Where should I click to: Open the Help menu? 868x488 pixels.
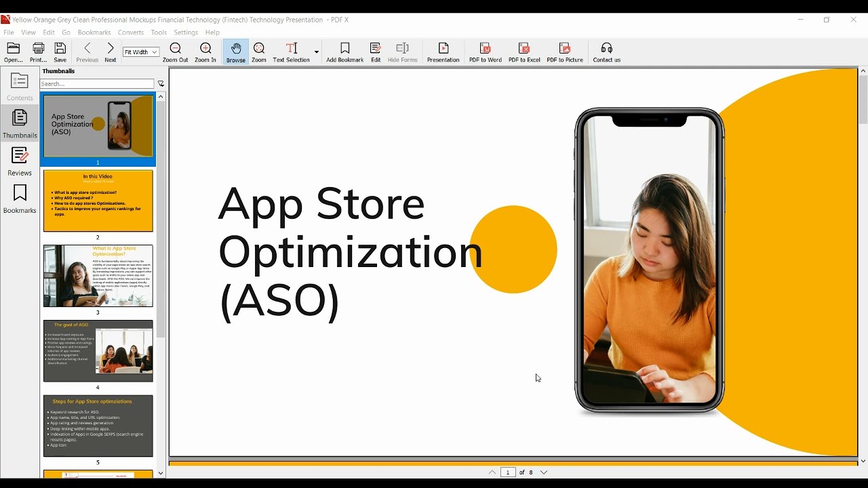(x=212, y=33)
